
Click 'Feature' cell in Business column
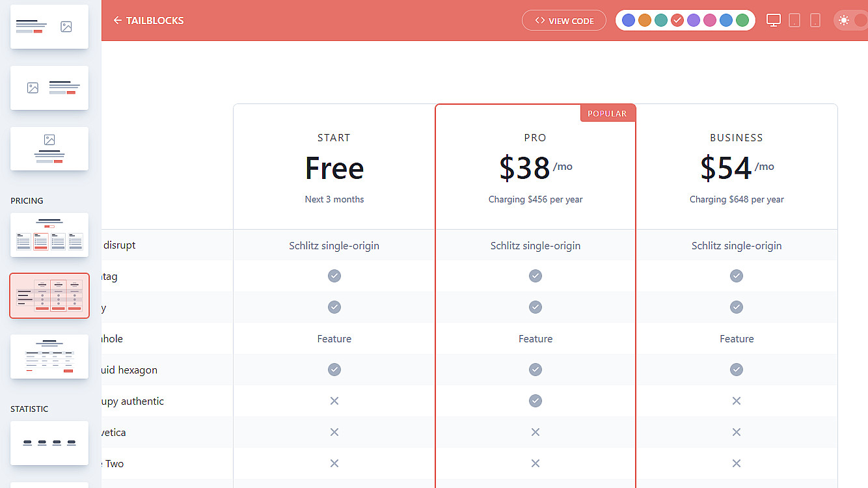(737, 338)
